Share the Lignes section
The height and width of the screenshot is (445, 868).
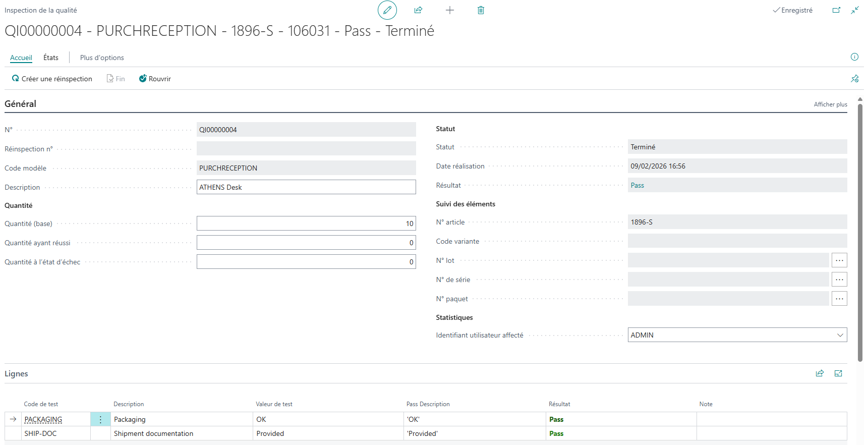click(820, 373)
